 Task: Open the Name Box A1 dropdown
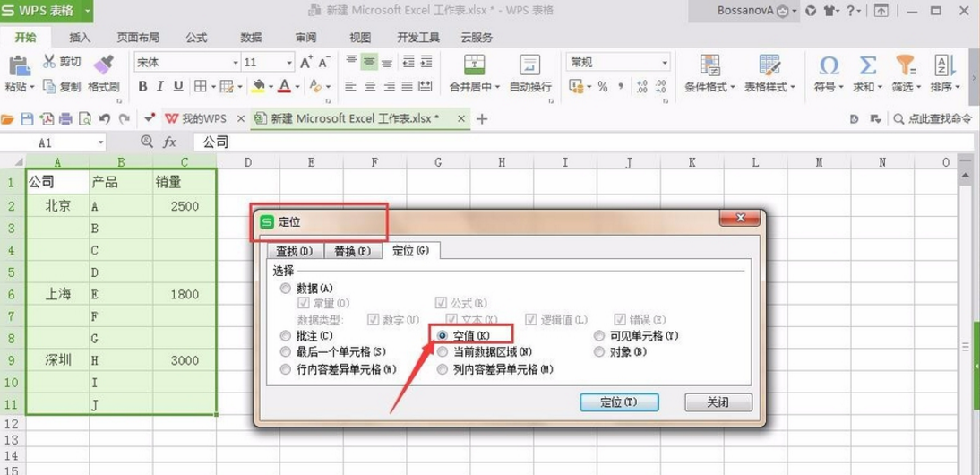pyautogui.click(x=100, y=143)
